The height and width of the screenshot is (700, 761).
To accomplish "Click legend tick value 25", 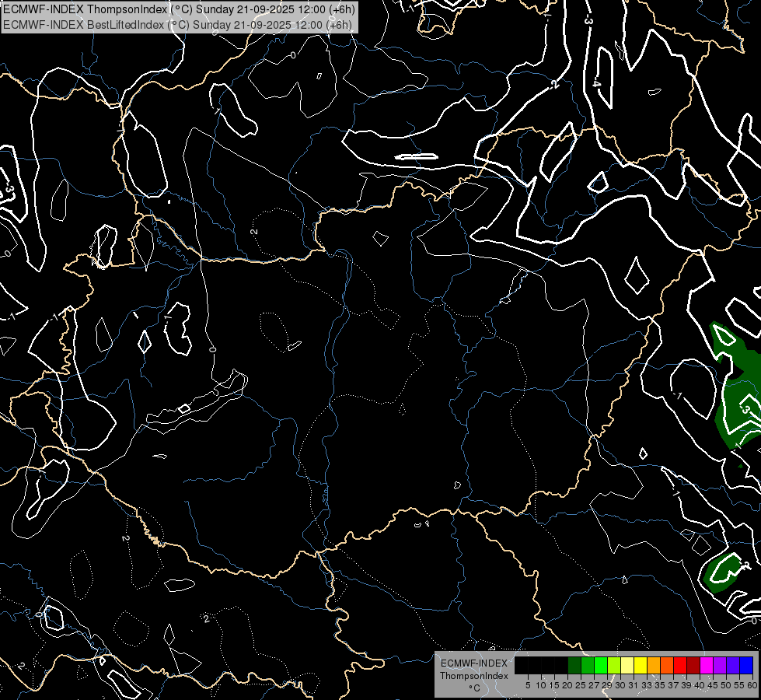I will (581, 685).
